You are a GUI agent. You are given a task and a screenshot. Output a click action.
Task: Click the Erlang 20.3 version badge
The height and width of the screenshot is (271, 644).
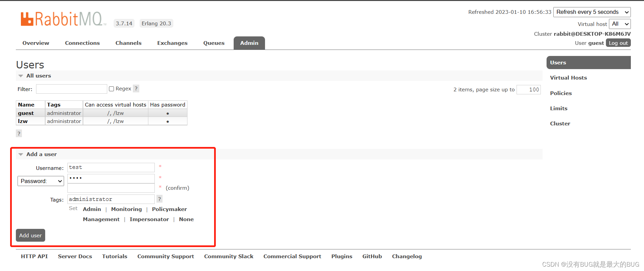(x=156, y=24)
